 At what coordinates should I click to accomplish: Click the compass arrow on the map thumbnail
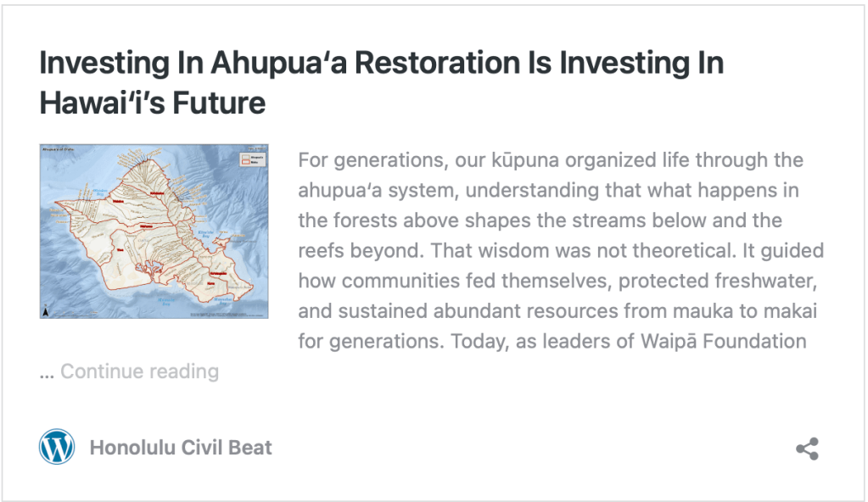[47, 310]
